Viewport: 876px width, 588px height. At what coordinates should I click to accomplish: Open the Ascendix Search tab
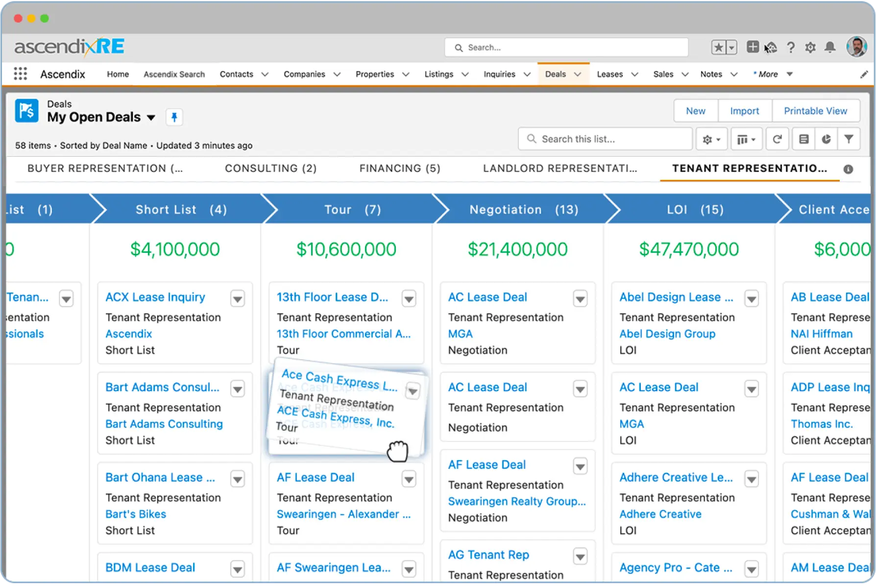click(174, 74)
